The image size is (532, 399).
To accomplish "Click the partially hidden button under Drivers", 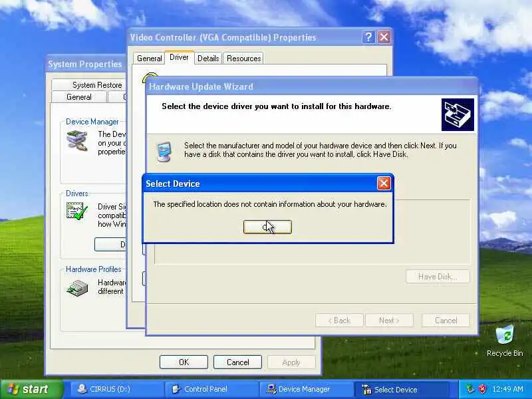I will (110, 244).
